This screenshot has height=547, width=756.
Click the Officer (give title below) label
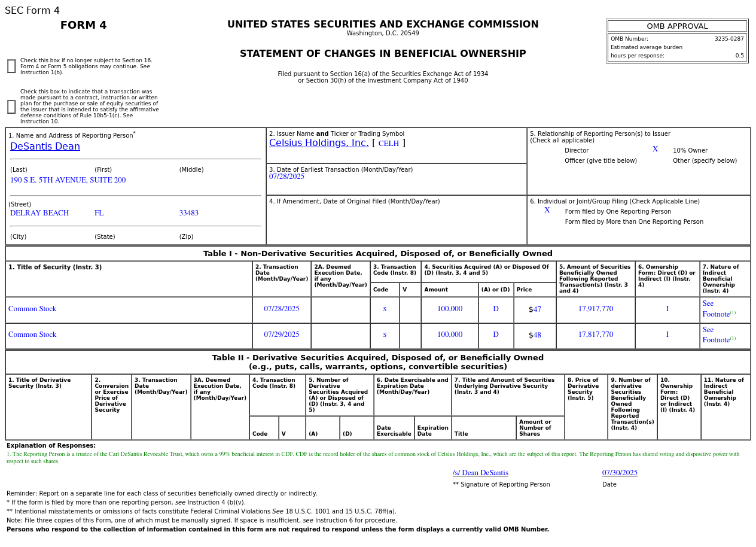tap(600, 161)
